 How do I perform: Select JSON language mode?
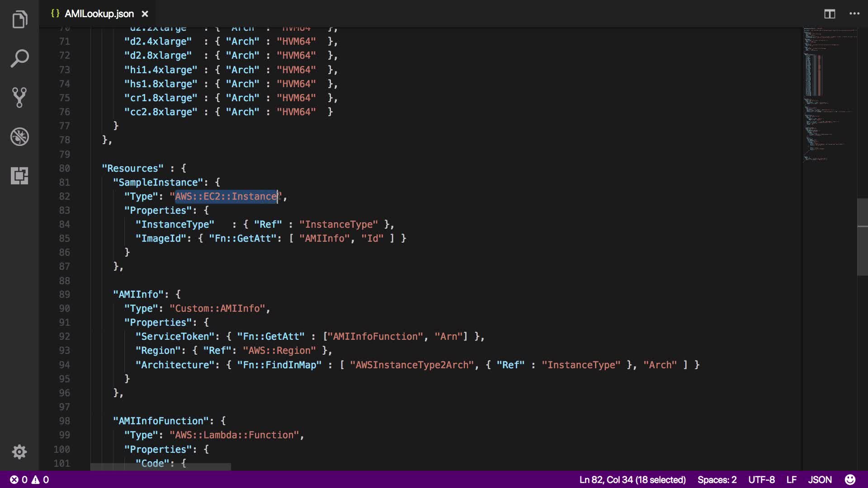pyautogui.click(x=820, y=479)
